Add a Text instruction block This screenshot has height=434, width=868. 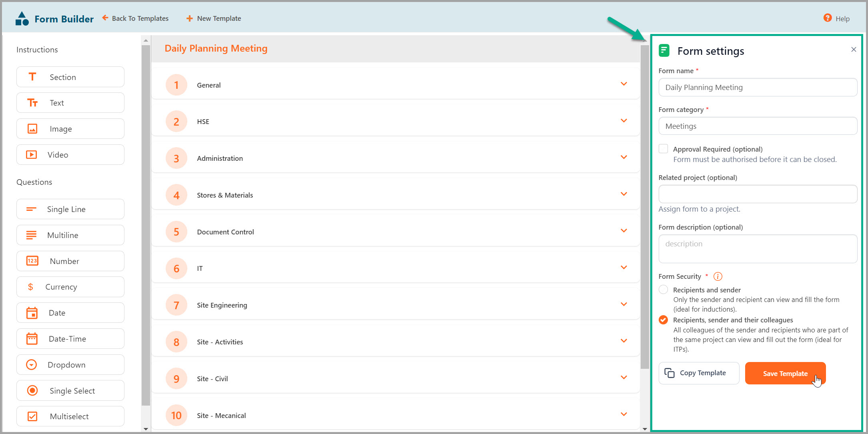70,102
